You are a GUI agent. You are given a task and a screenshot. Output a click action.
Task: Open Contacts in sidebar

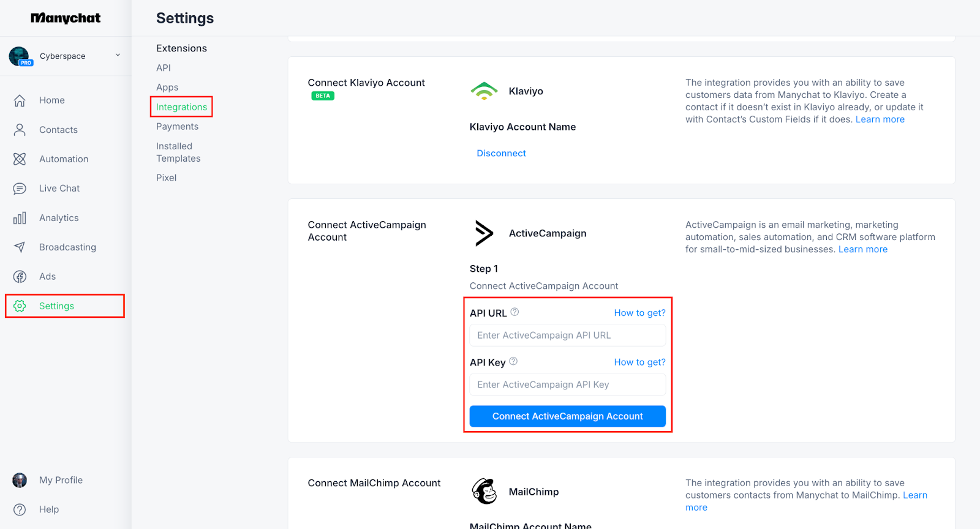point(58,130)
